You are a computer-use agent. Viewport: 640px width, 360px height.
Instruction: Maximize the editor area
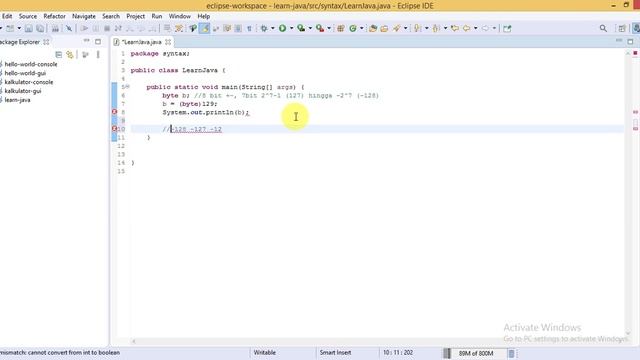coord(630,42)
